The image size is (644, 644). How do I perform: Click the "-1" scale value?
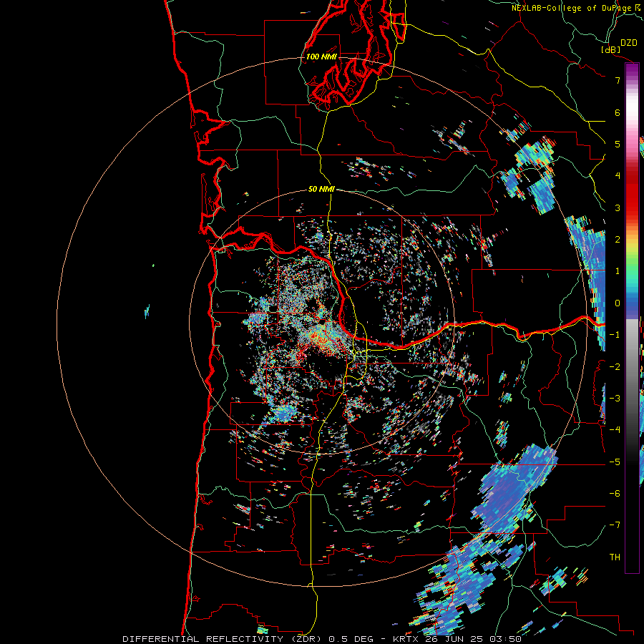pyautogui.click(x=615, y=335)
